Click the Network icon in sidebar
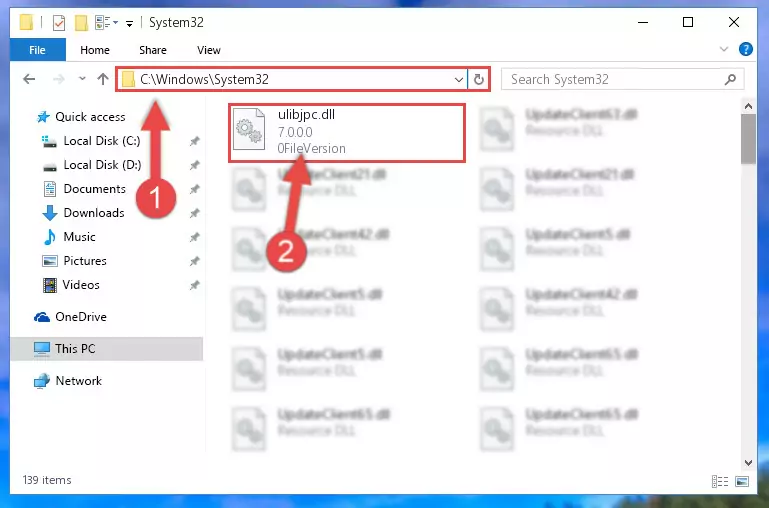Viewport: 769px width, 508px height. click(x=42, y=381)
